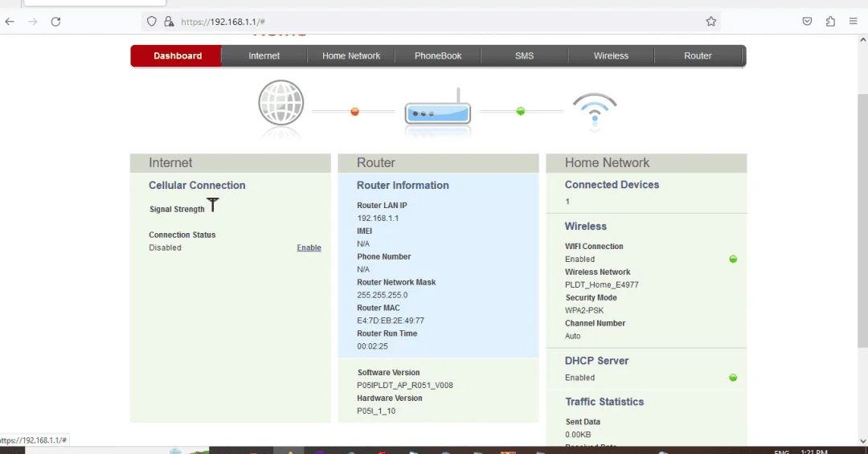868x454 pixels.
Task: Go to the SMS tab
Action: [x=524, y=56]
